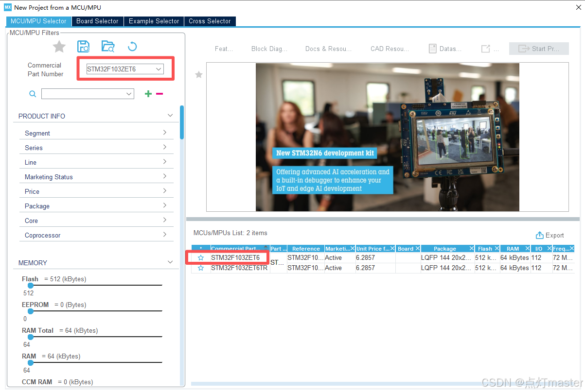Image resolution: width=585 pixels, height=392 pixels.
Task: Remove the Unit Price column via X
Action: click(x=393, y=249)
